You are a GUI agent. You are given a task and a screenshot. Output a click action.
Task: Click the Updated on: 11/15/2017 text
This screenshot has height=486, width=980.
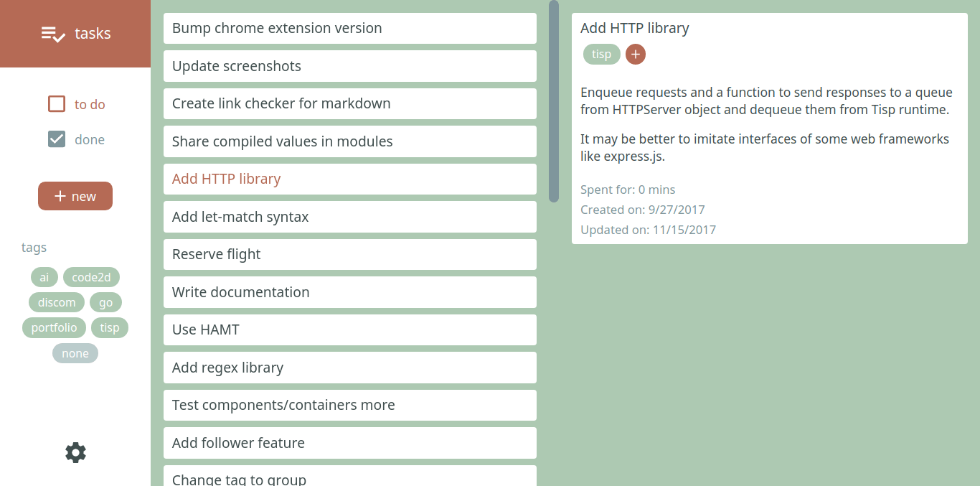[648, 230]
